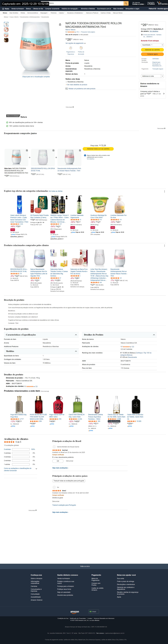This screenshot has height=644, width=168.
Task: Click Adicionar ao carrinho button
Action: pos(152,50)
